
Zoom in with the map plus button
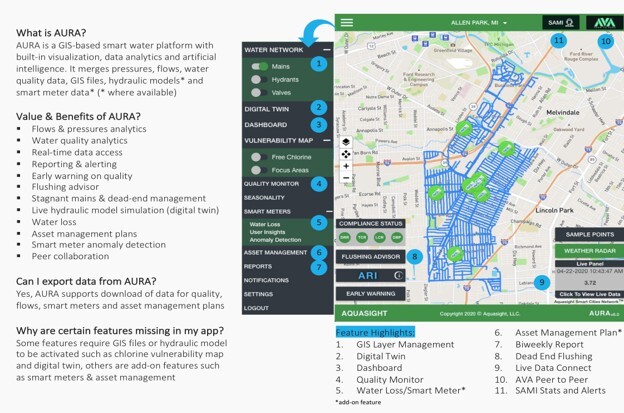tap(346, 166)
